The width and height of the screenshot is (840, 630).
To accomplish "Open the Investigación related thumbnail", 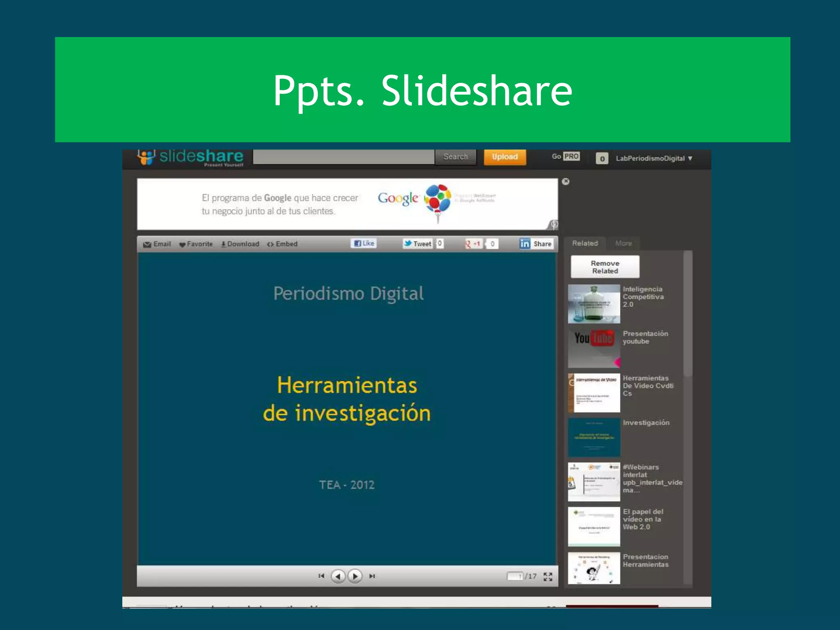I will point(594,437).
